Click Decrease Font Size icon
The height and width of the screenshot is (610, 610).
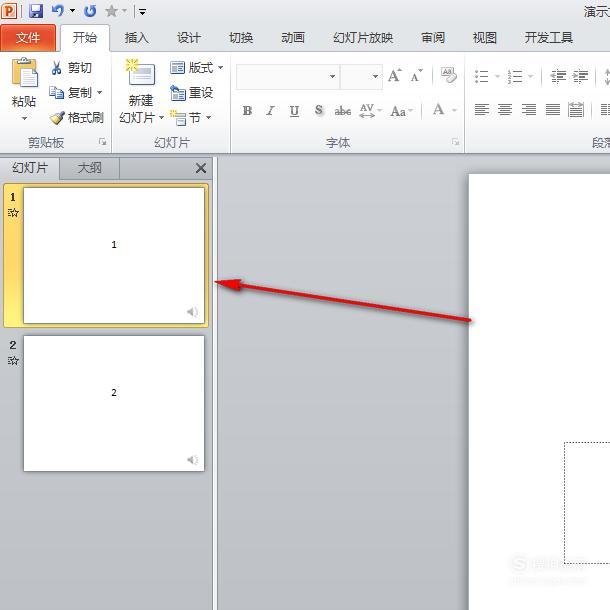pos(416,75)
